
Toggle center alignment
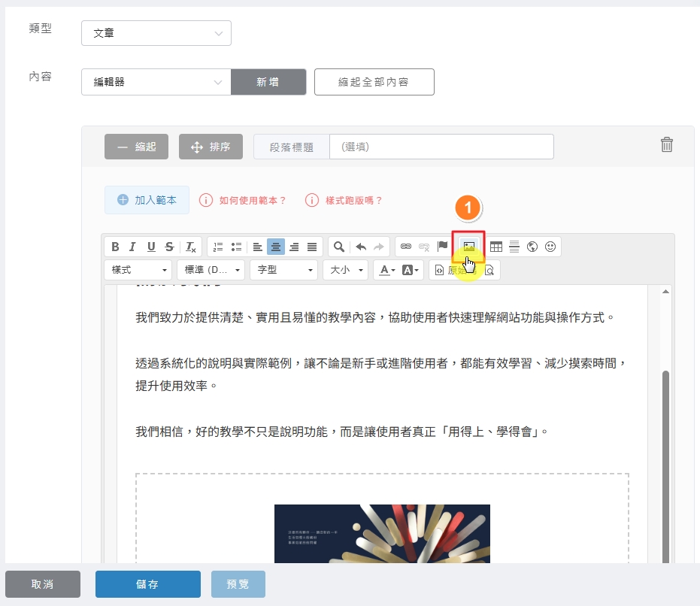click(x=276, y=247)
